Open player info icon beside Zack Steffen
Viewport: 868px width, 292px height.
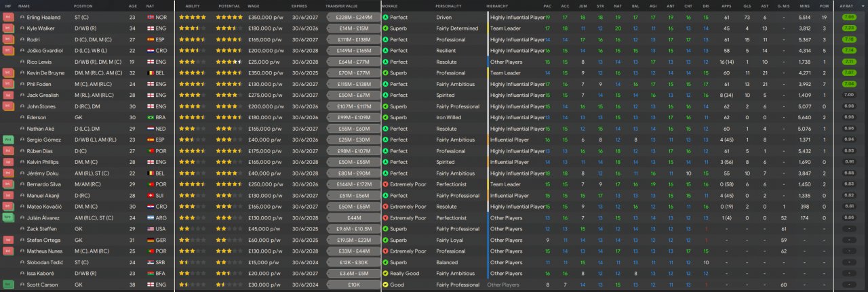click(x=22, y=229)
